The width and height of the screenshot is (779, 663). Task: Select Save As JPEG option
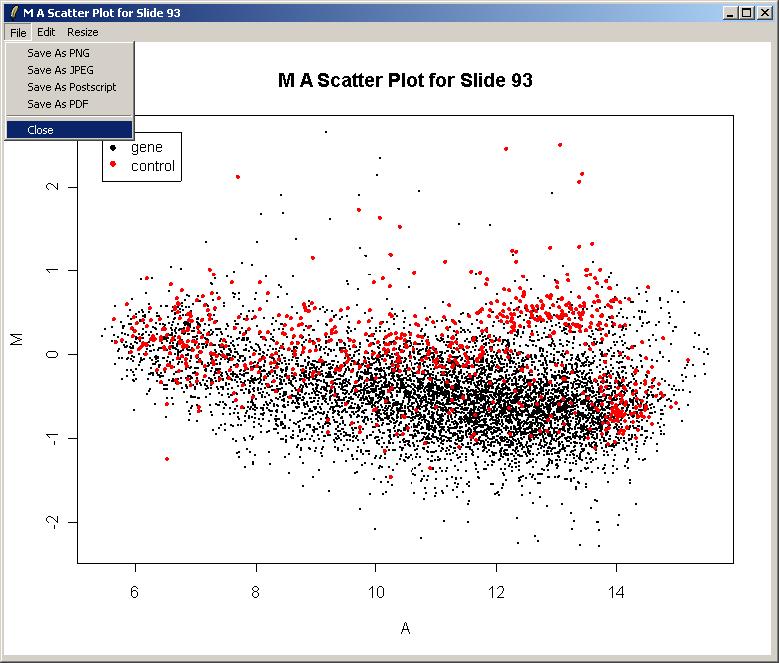[x=60, y=70]
